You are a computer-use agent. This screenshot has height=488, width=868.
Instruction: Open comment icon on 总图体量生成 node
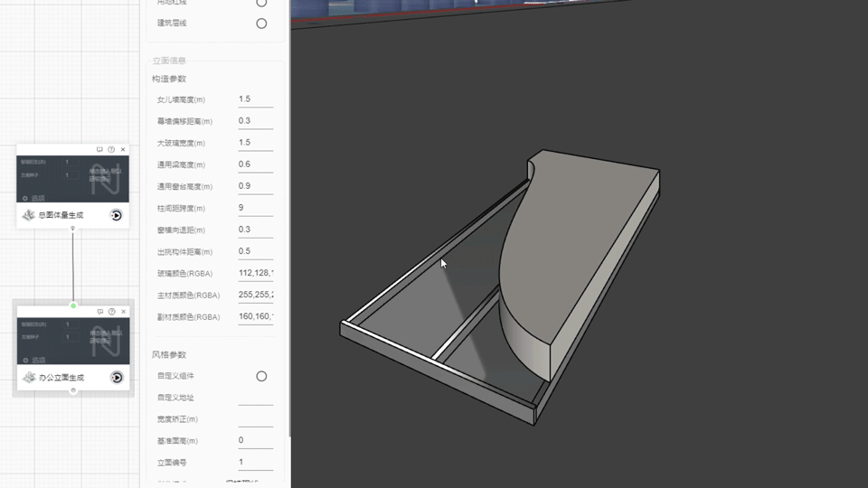(99, 149)
